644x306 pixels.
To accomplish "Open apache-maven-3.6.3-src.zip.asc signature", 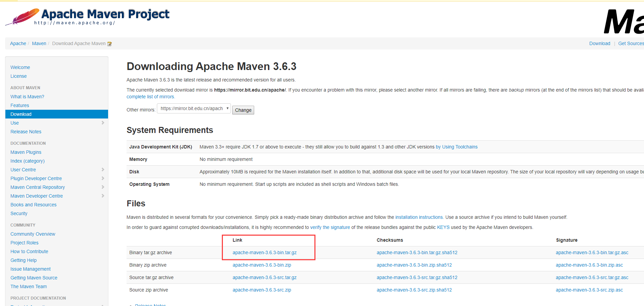I will click(x=589, y=290).
